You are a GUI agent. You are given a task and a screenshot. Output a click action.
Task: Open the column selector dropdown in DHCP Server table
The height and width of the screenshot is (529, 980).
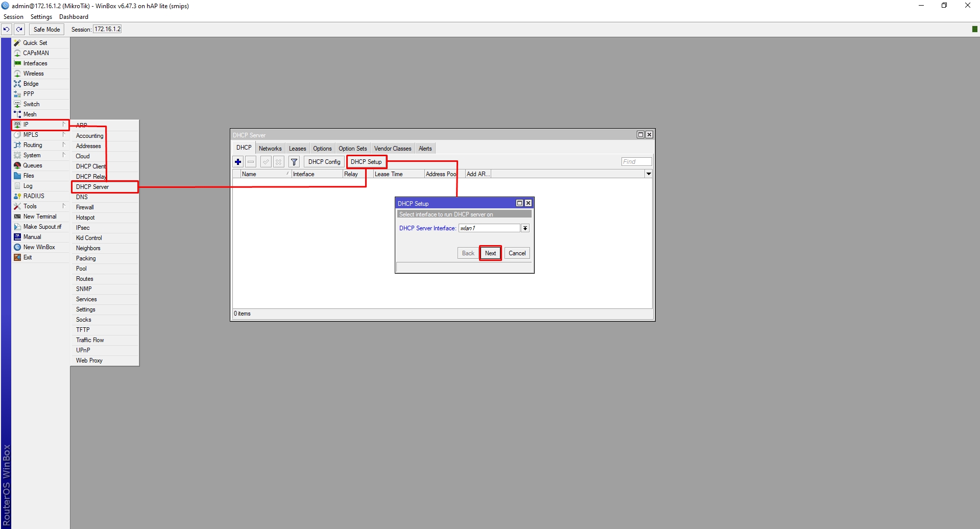pos(649,174)
